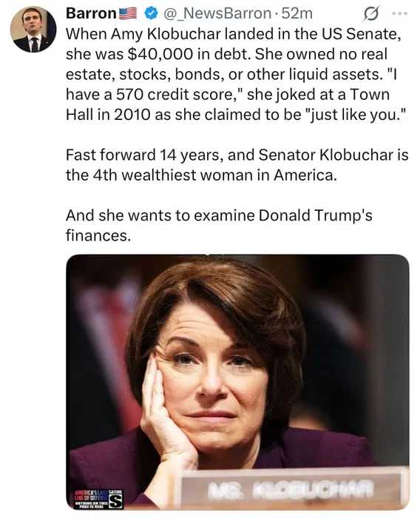The height and width of the screenshot is (521, 420).
Task: Open Barron's round profile avatar
Action: coord(33,29)
